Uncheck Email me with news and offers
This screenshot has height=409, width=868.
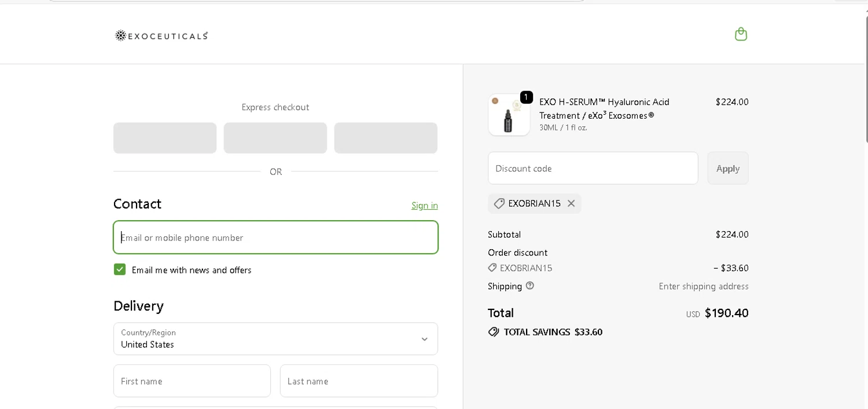click(x=120, y=269)
